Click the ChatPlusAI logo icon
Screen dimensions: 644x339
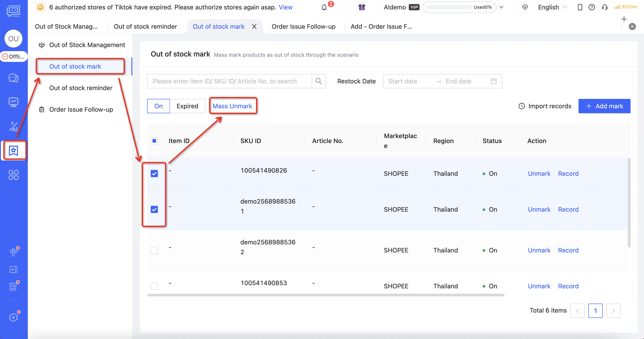point(13,11)
